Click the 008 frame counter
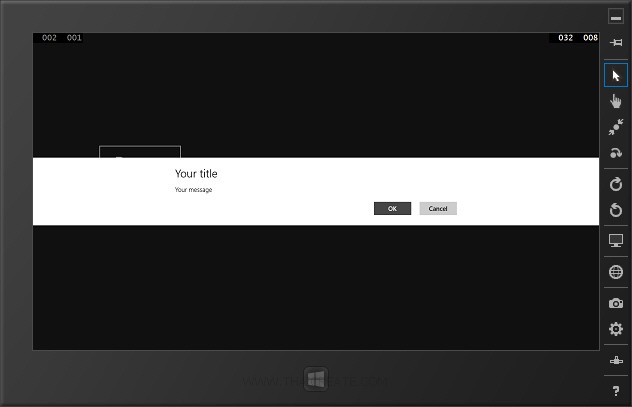 point(590,38)
